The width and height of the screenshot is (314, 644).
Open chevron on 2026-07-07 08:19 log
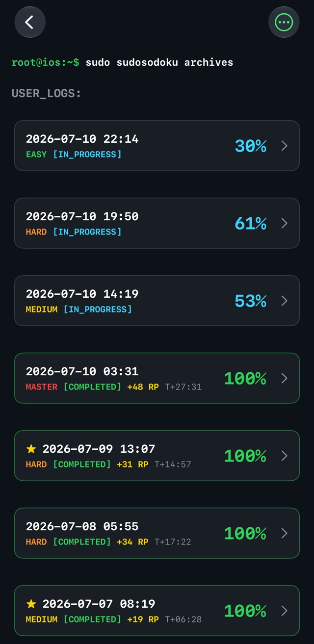coord(284,611)
